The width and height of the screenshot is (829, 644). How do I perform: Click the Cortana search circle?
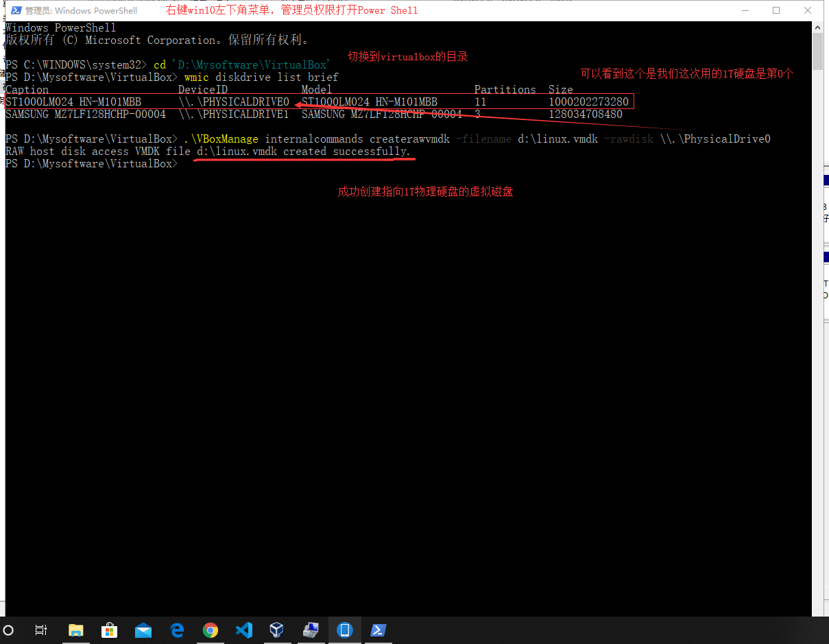[x=8, y=630]
